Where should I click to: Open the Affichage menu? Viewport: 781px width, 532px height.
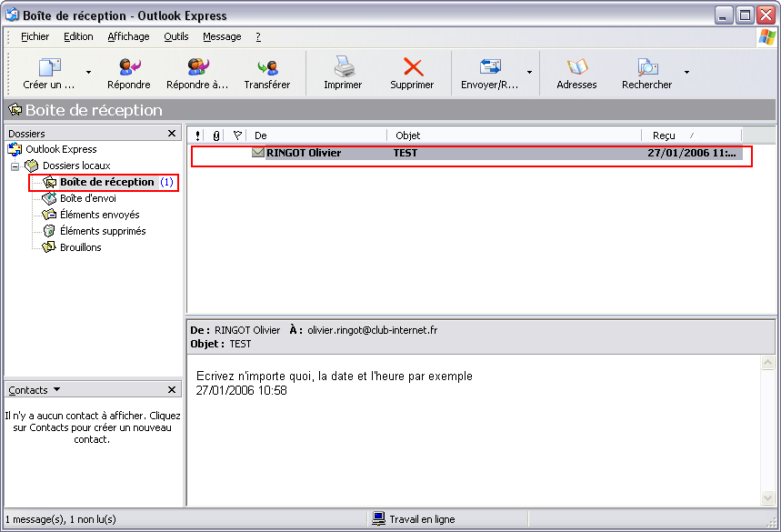point(128,36)
